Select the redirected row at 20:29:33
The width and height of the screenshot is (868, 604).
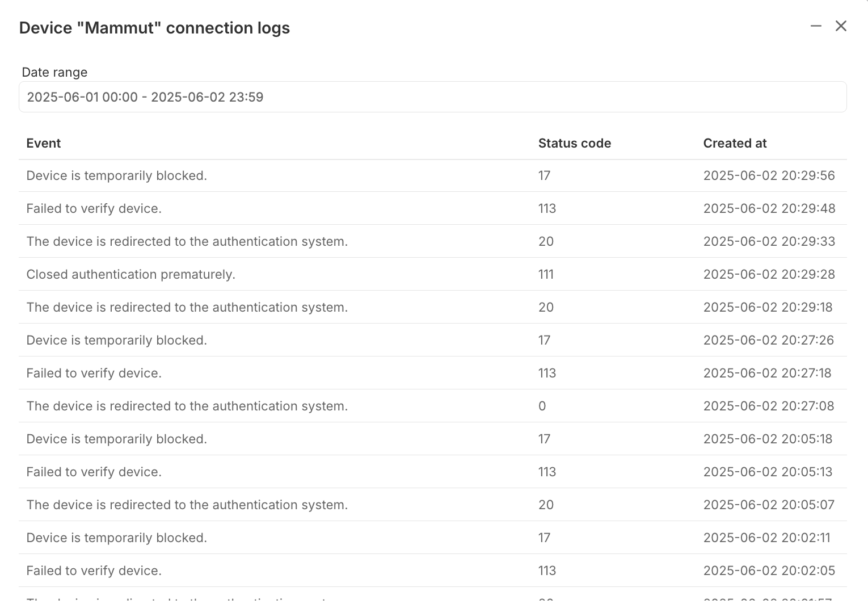433,242
